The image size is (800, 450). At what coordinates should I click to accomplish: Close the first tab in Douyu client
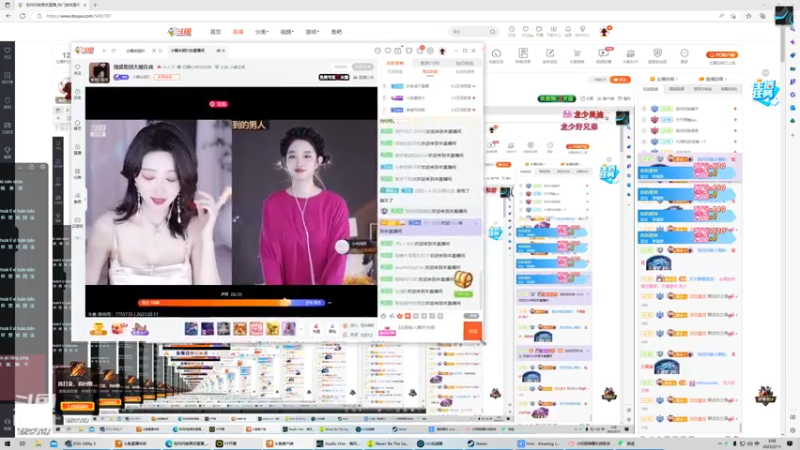[x=154, y=51]
